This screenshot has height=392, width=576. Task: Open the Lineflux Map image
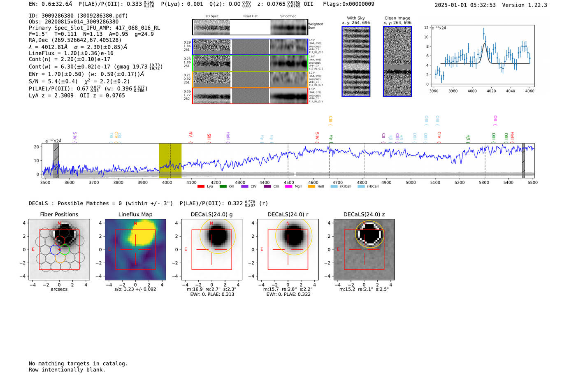135,250
